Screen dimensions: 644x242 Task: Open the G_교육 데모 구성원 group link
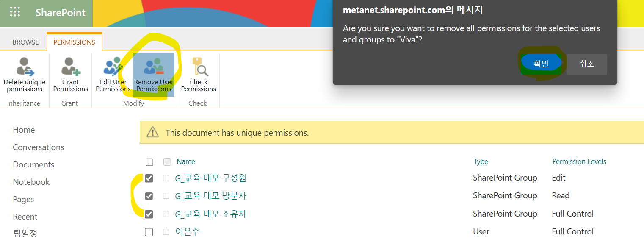tap(210, 178)
